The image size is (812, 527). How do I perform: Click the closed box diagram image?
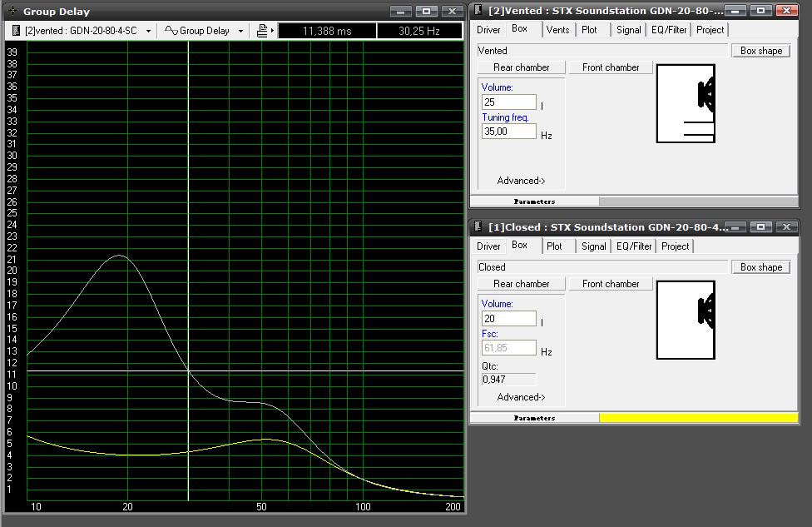point(686,320)
